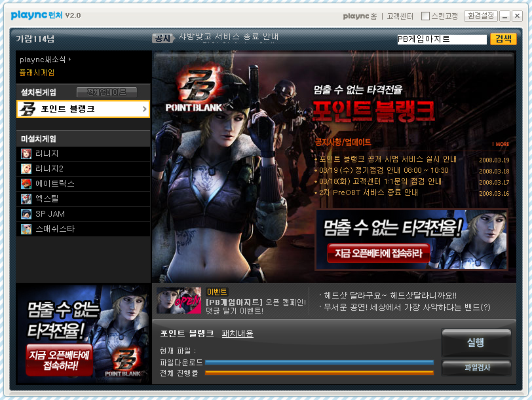Open the plaync 홈 link

tap(360, 16)
